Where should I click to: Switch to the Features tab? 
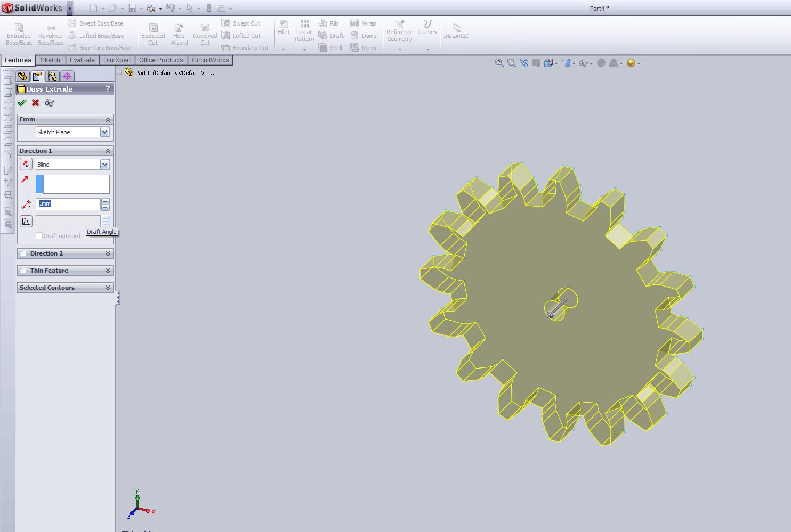coord(18,60)
